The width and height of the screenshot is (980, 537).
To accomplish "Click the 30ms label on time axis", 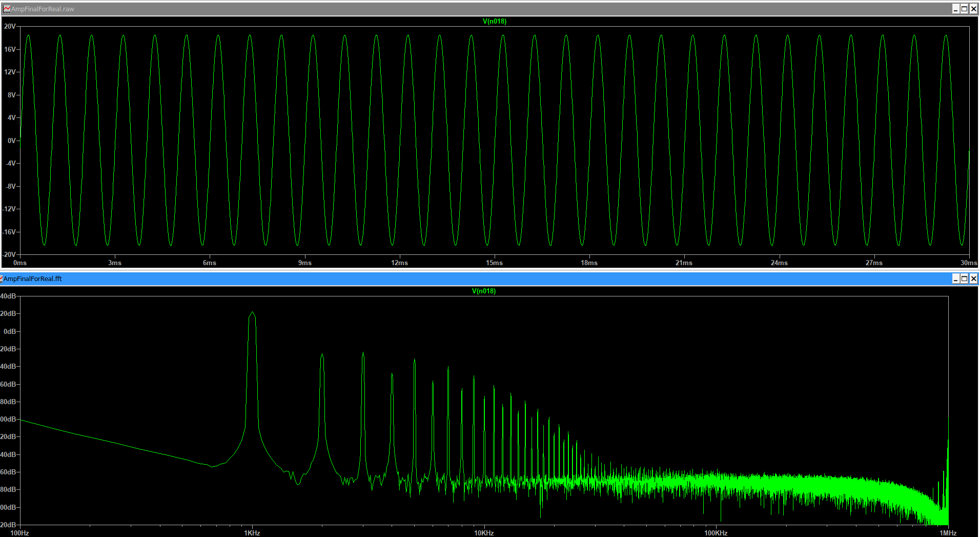I will pos(968,263).
